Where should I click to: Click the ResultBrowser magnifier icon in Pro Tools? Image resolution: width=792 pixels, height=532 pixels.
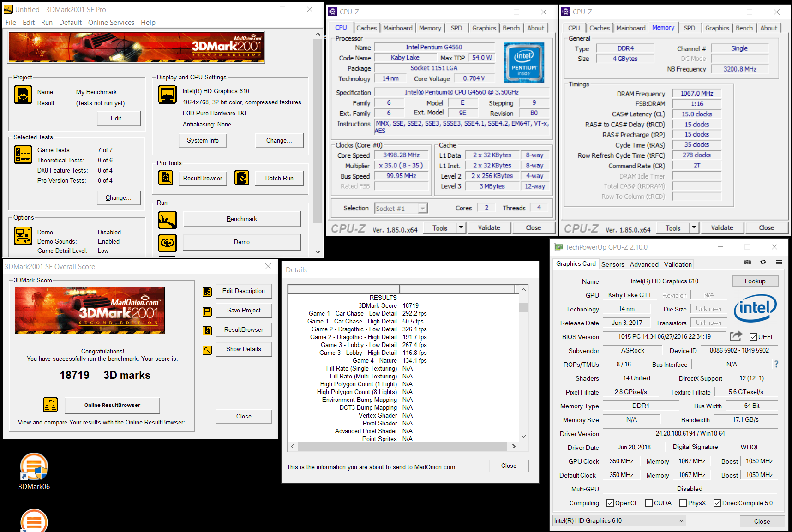click(166, 178)
